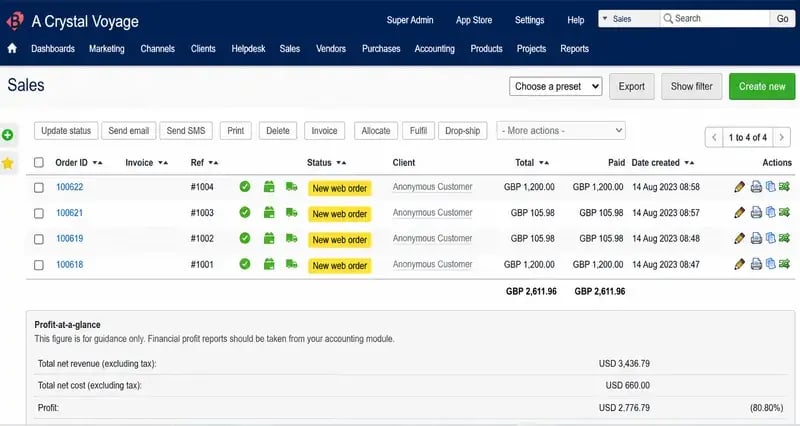800x426 pixels.
Task: Sort by Order ID column arrows
Action: point(97,163)
